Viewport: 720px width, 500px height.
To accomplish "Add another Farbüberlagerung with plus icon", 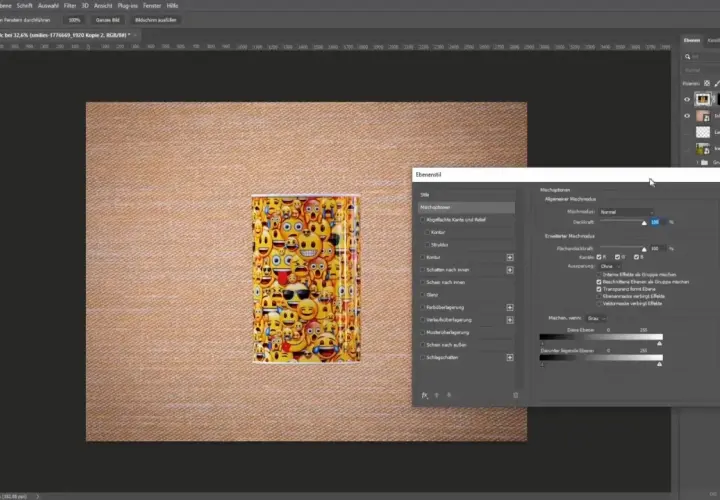I will (x=510, y=307).
